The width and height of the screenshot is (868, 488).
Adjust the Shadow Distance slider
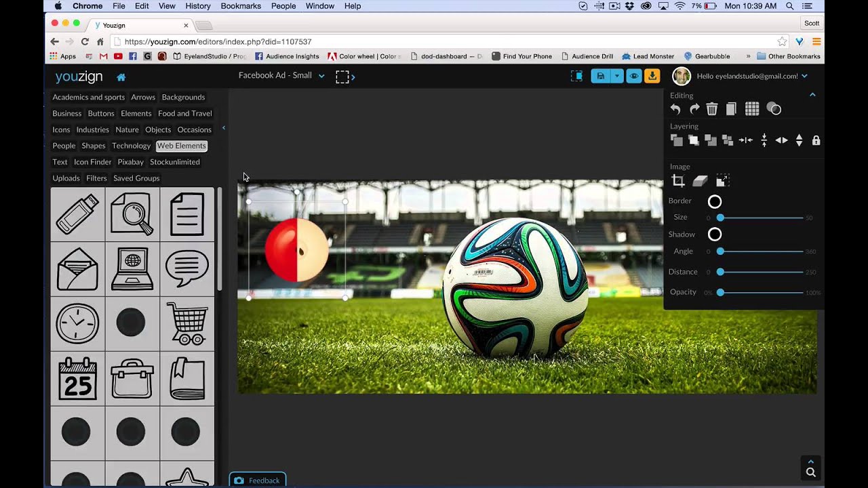point(762,272)
